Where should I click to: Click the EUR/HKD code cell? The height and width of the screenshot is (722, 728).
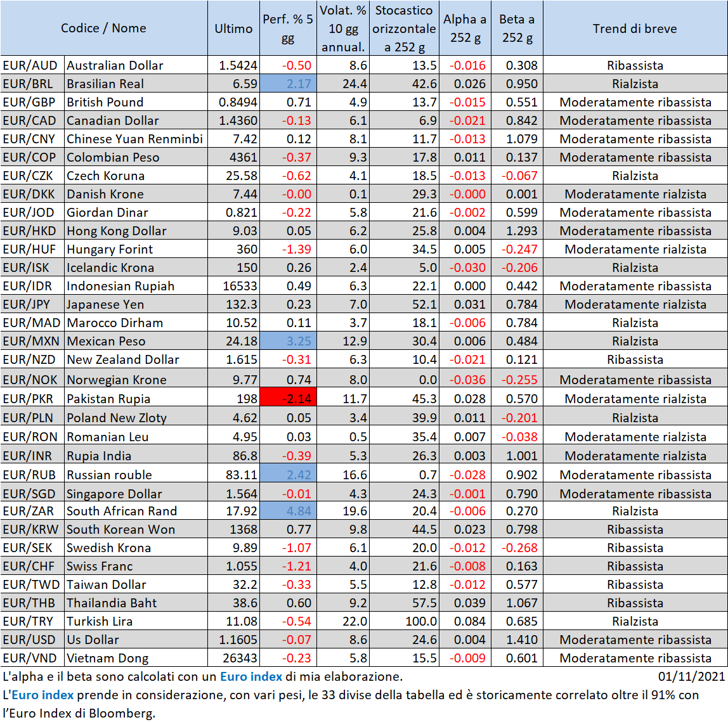tap(32, 231)
